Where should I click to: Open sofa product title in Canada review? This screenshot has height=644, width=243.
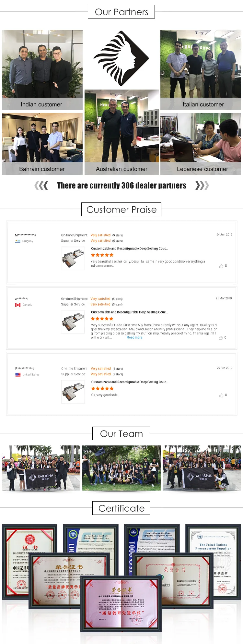[129, 312]
